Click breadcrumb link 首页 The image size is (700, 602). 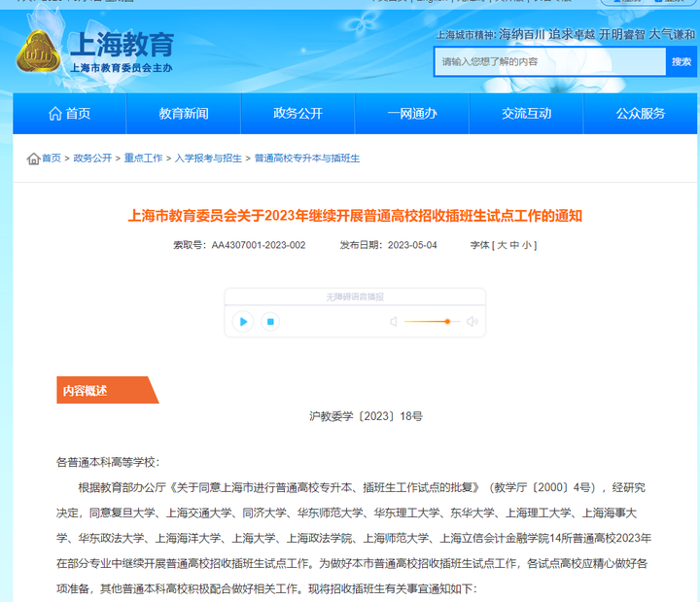point(52,159)
